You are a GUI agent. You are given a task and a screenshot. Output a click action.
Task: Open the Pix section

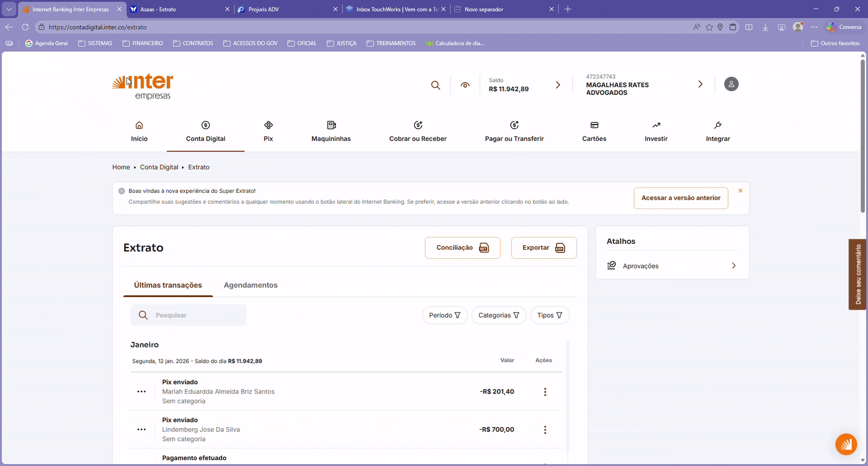[268, 131]
